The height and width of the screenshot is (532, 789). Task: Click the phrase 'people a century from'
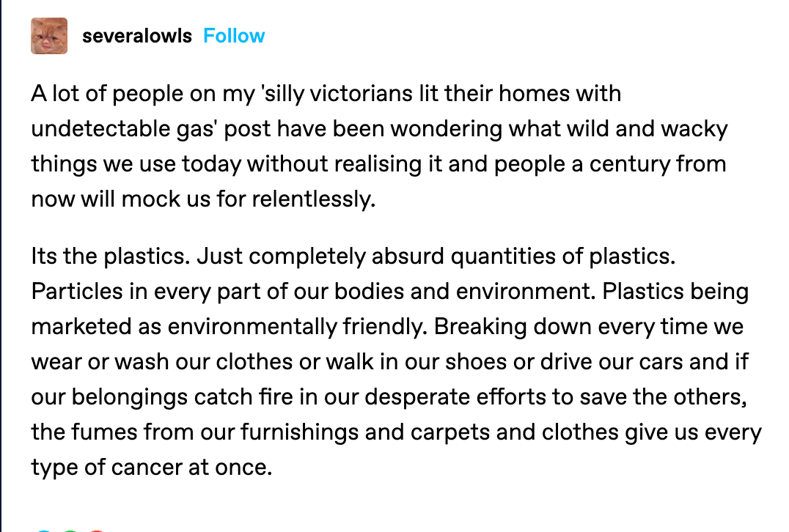(x=610, y=164)
